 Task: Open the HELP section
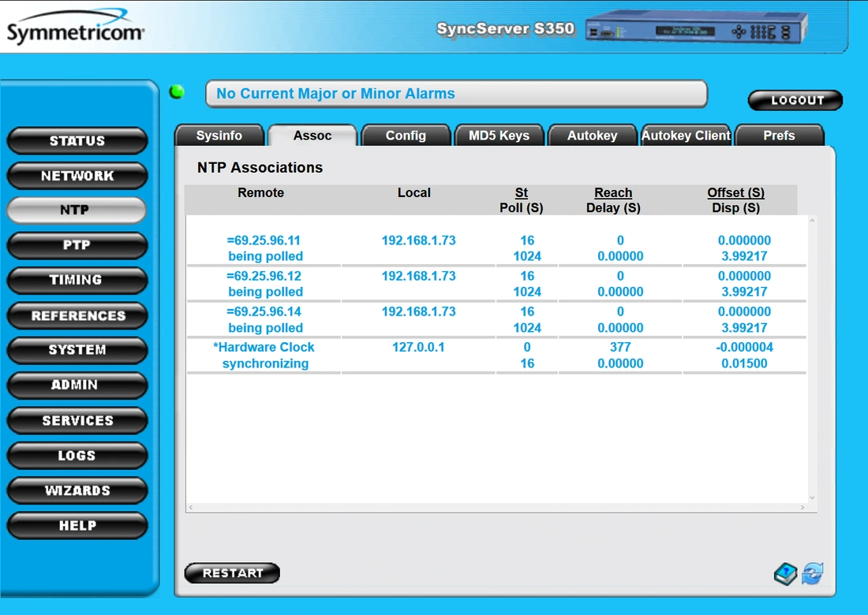77,525
